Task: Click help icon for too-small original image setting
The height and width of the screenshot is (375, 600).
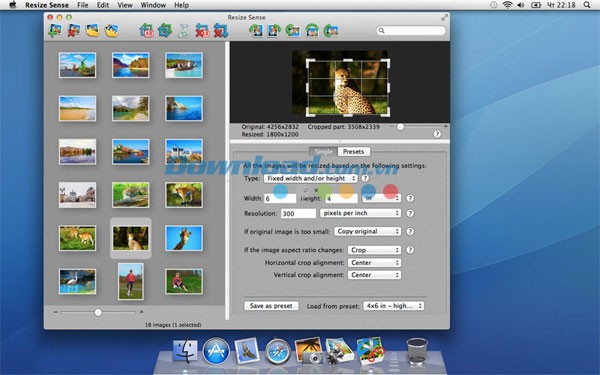Action: (x=410, y=232)
